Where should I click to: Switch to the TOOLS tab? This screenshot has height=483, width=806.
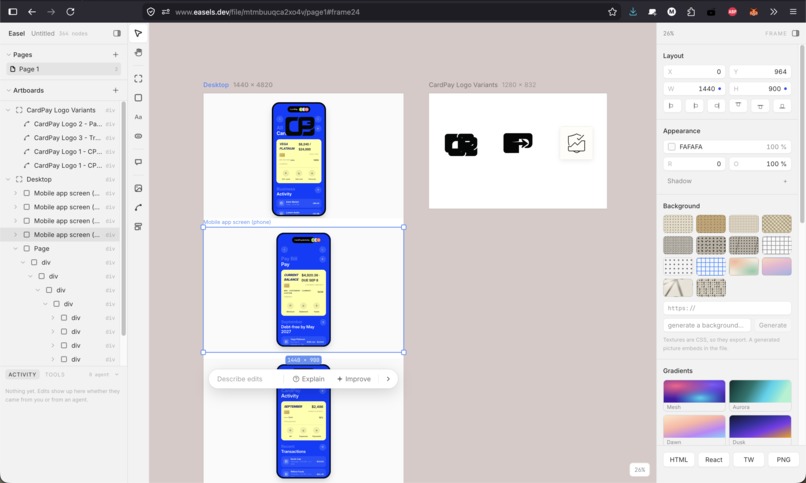pos(54,375)
